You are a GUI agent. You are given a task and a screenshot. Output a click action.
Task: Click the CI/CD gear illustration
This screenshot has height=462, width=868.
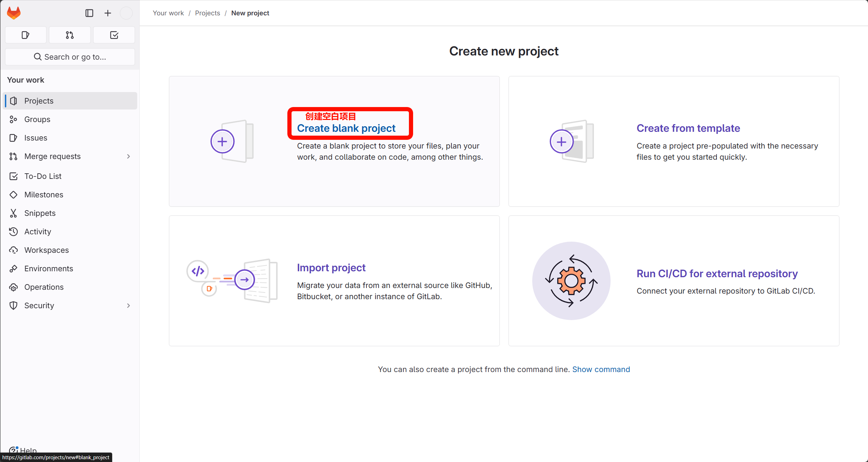571,281
